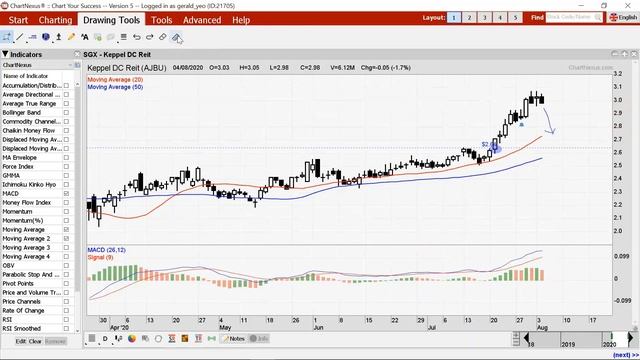Click the green horizontal bracket icon
The height and width of the screenshot is (360, 640).
point(211,338)
